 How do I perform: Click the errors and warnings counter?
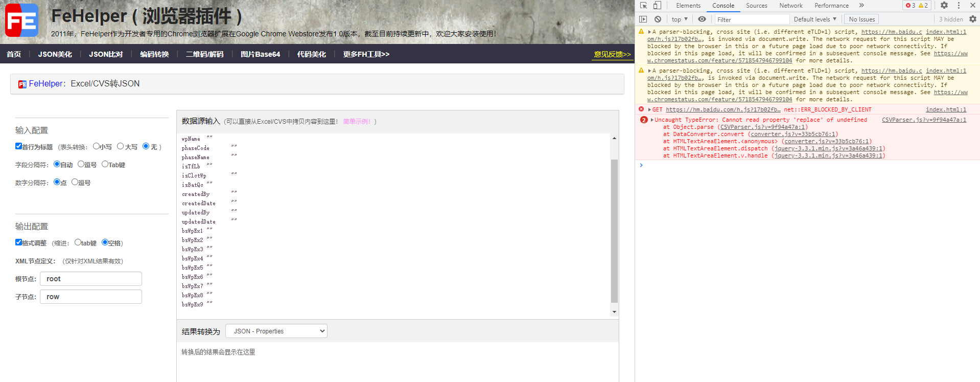(x=917, y=6)
